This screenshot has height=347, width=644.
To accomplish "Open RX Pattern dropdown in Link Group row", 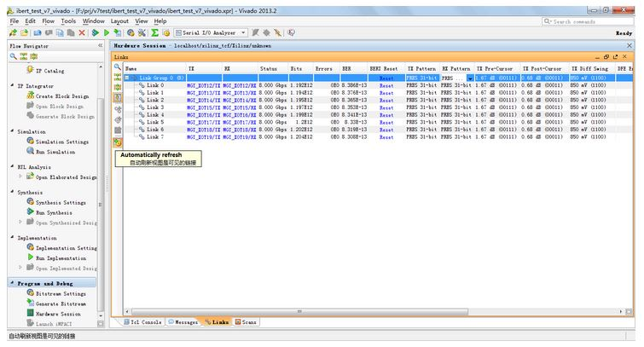I will point(469,78).
